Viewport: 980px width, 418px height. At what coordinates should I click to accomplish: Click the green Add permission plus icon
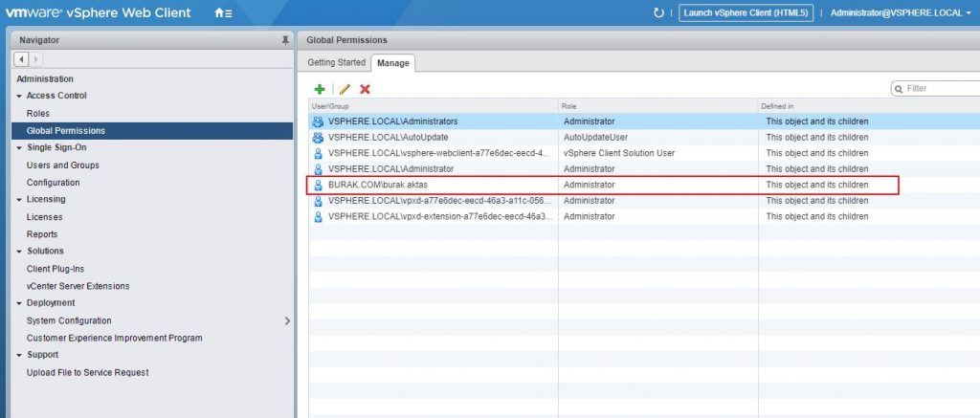coord(320,89)
